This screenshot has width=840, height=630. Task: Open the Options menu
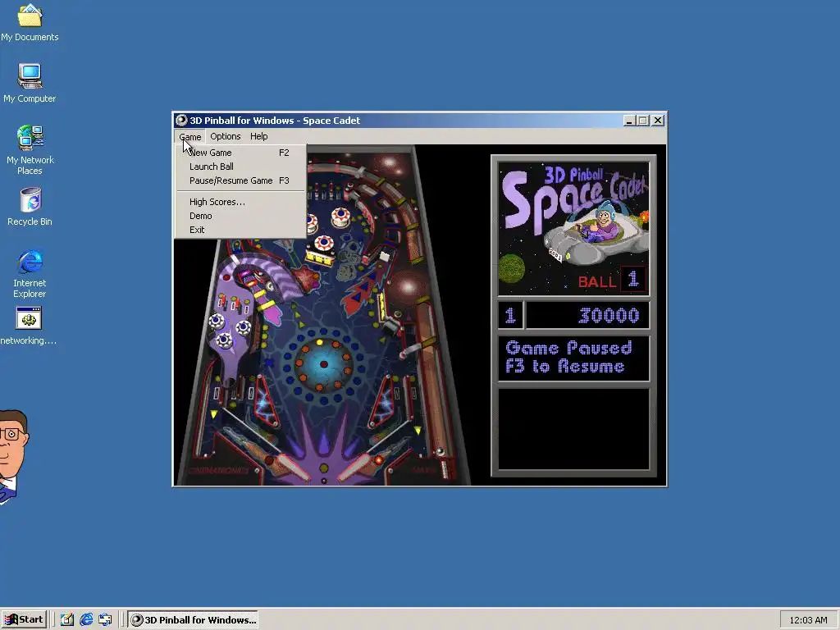pyautogui.click(x=225, y=137)
